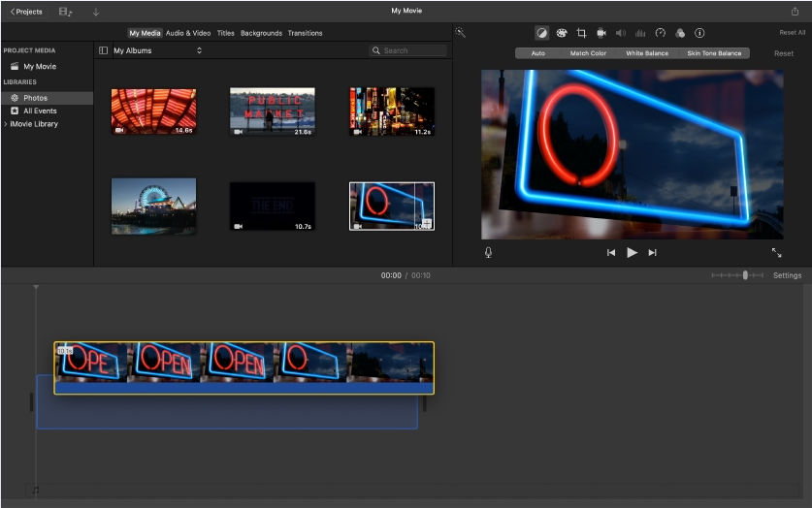Go back to Projects

[26, 12]
